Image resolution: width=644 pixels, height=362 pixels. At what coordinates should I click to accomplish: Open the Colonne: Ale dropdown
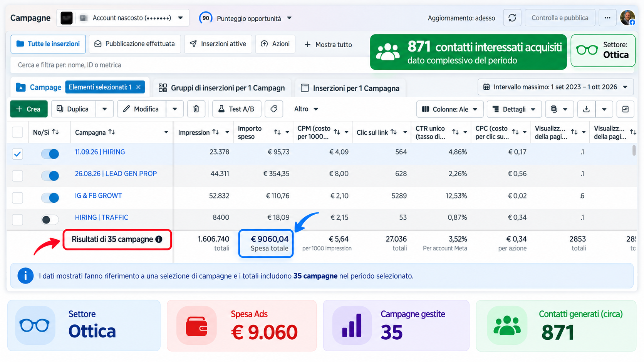(x=450, y=109)
